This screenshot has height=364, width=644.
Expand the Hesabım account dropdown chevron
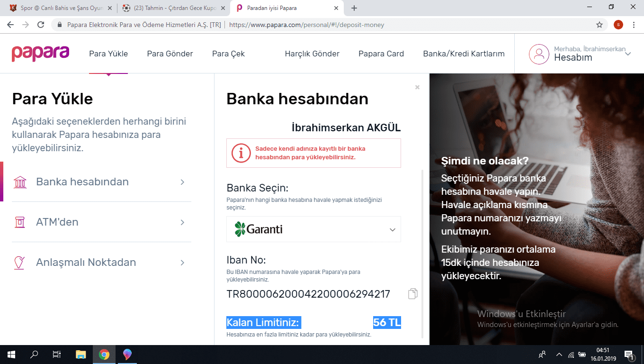tap(628, 54)
